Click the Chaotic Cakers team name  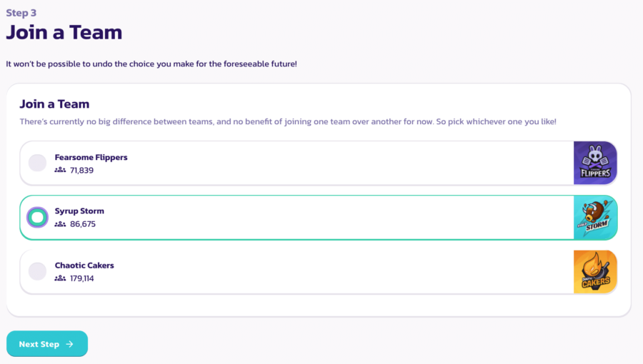coord(84,266)
